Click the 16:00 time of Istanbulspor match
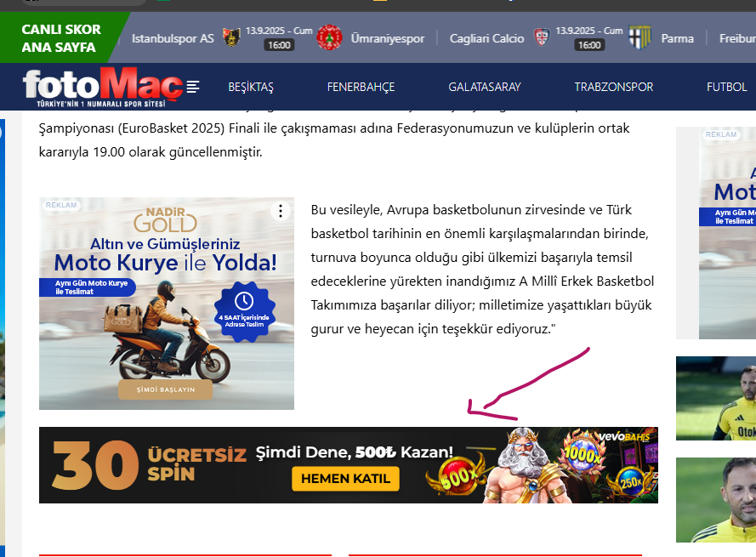 pos(279,45)
